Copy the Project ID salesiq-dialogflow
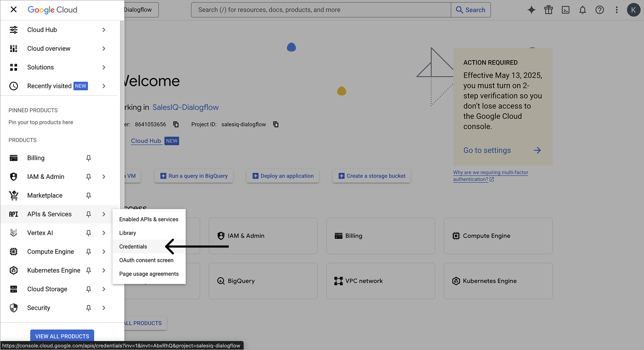The image size is (644, 350). [276, 124]
